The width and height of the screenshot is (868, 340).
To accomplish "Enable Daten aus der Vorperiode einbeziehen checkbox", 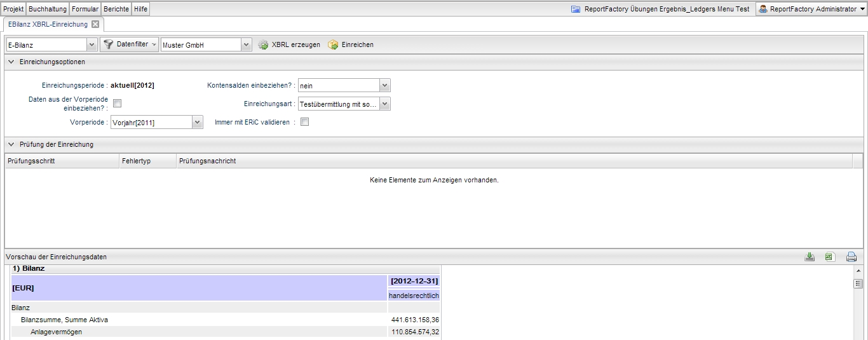I will pyautogui.click(x=117, y=104).
